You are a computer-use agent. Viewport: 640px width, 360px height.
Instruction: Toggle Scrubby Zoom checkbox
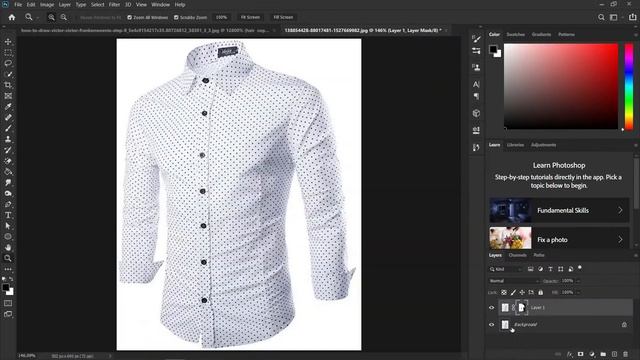click(176, 18)
